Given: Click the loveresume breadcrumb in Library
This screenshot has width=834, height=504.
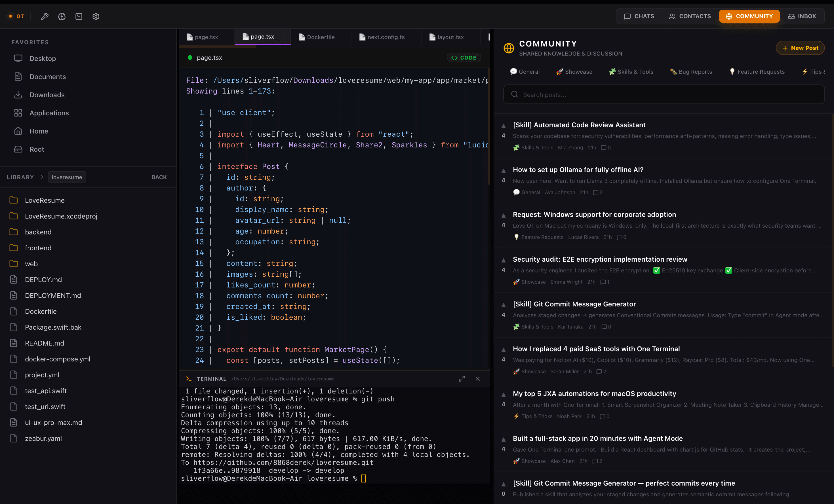Looking at the screenshot, I should pyautogui.click(x=67, y=177).
